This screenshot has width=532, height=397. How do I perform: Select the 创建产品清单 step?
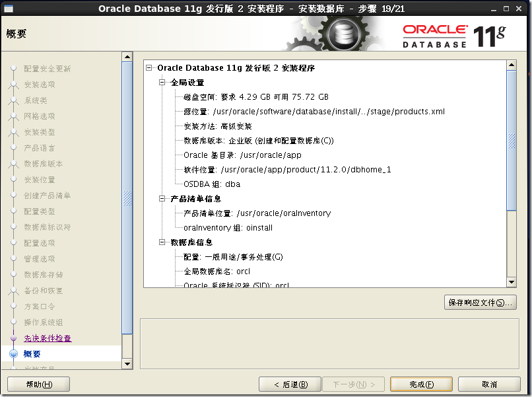point(47,196)
